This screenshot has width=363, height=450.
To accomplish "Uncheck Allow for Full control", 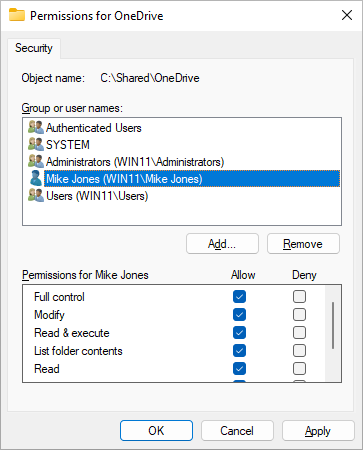I will click(x=239, y=296).
